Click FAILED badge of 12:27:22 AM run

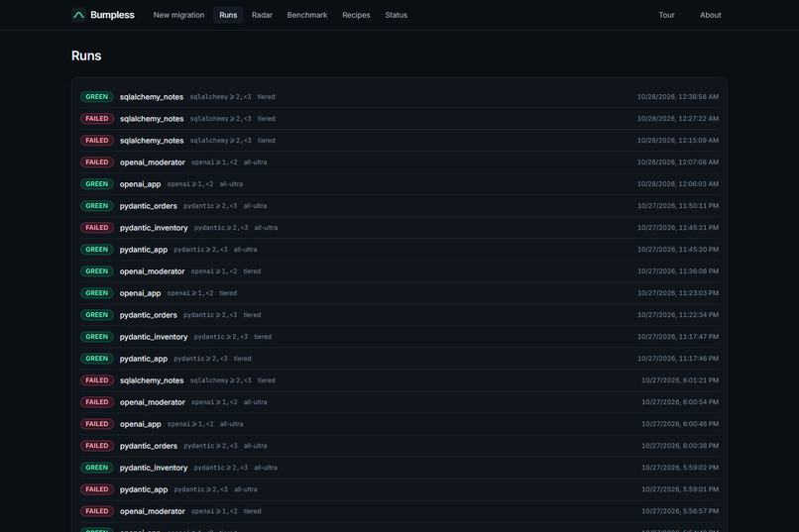[x=97, y=119]
